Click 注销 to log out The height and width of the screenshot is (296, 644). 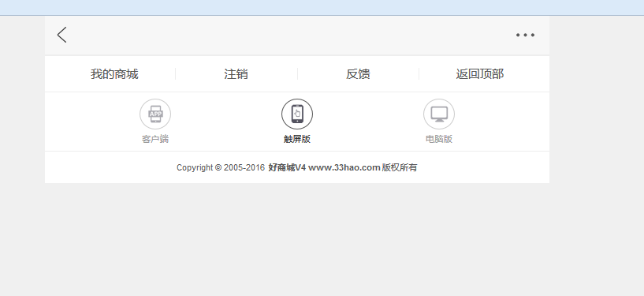coord(236,74)
